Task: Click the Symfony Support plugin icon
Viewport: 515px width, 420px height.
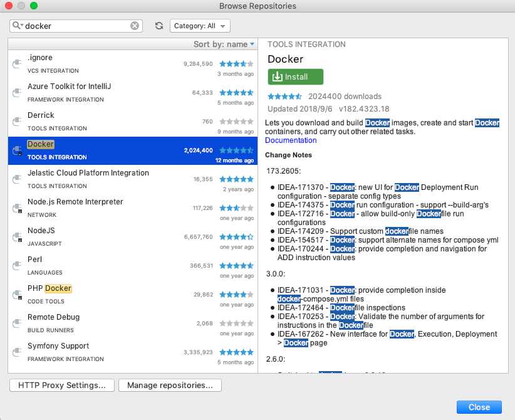Action: [x=17, y=352]
